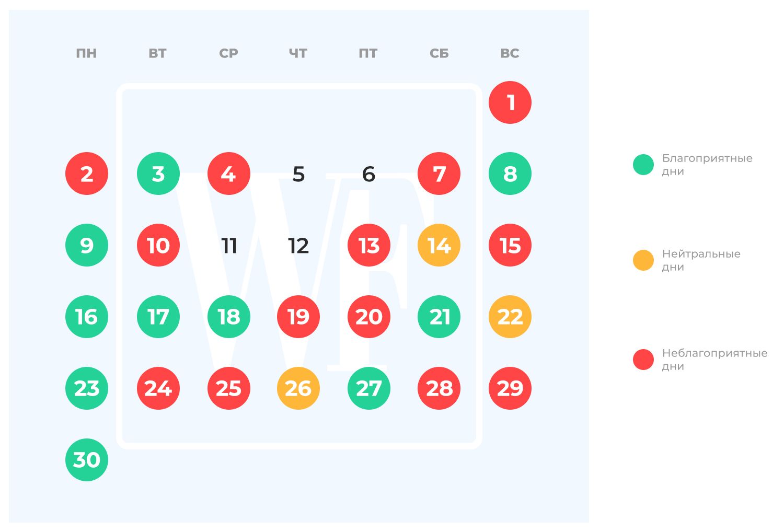
Task: Select the orange day 22 circle
Action: (x=510, y=317)
